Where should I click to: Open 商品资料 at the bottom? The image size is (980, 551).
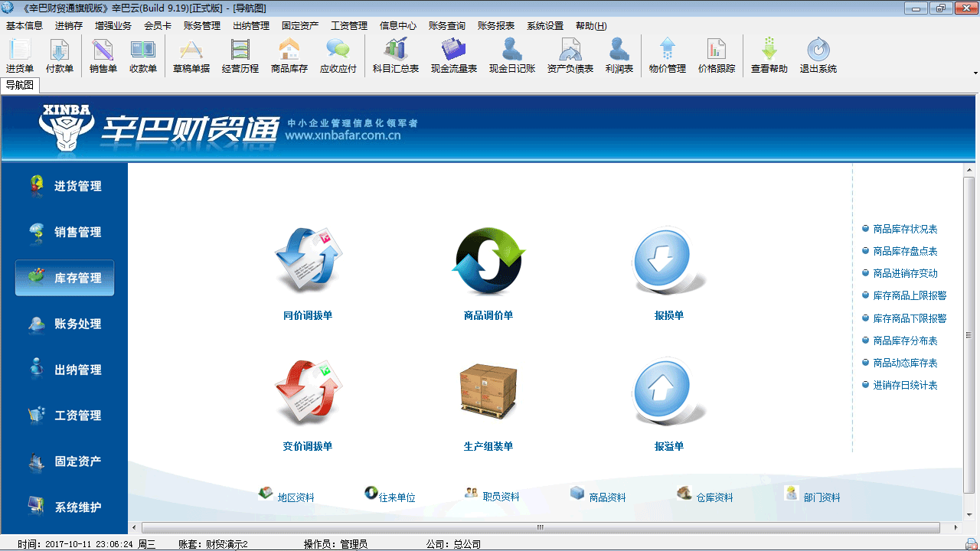click(x=598, y=495)
